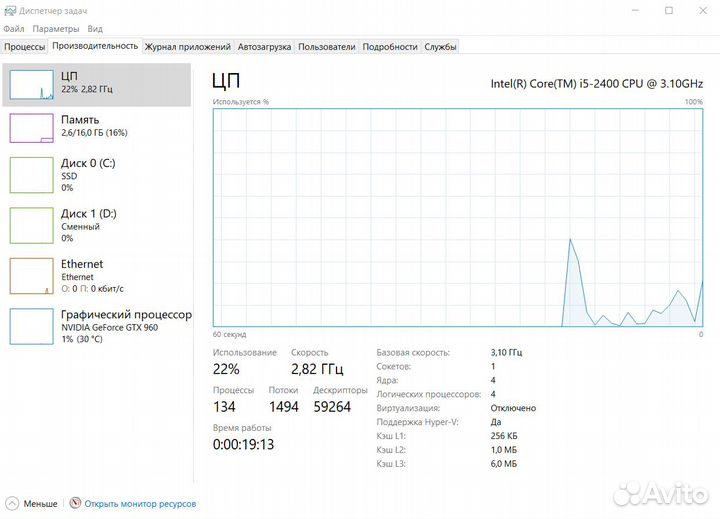Screen dimensions: 720x519
Task: Click the Диск 1 (D:) label
Action: [89, 214]
